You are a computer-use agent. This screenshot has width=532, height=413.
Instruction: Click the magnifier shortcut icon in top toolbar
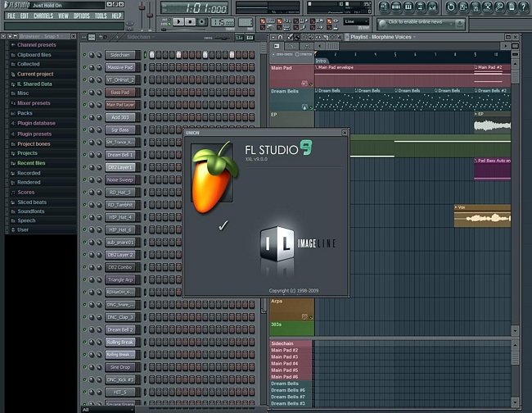[499, 7]
